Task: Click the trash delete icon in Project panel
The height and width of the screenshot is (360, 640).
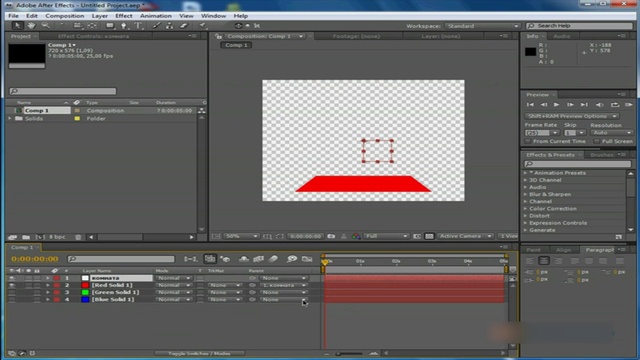Action: 78,237
